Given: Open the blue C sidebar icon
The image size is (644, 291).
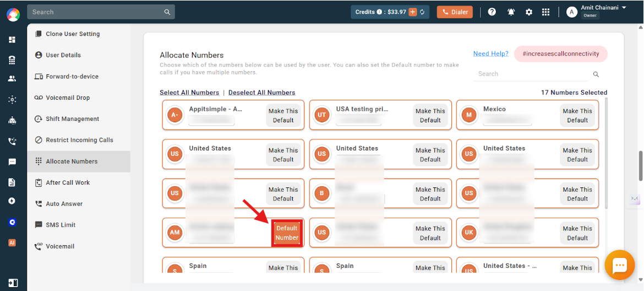Looking at the screenshot, I should 12,222.
